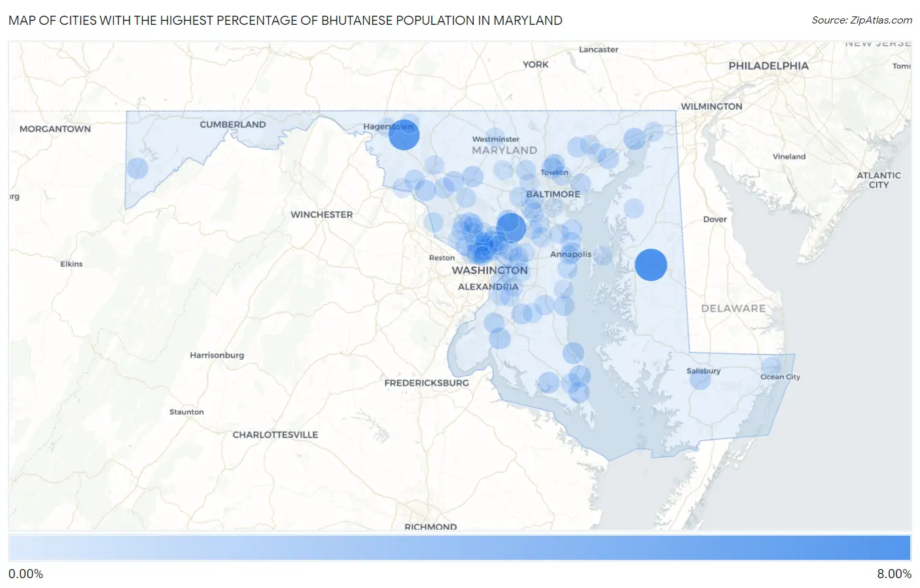Click the Lancaster map label
920x588 pixels.
(x=598, y=49)
